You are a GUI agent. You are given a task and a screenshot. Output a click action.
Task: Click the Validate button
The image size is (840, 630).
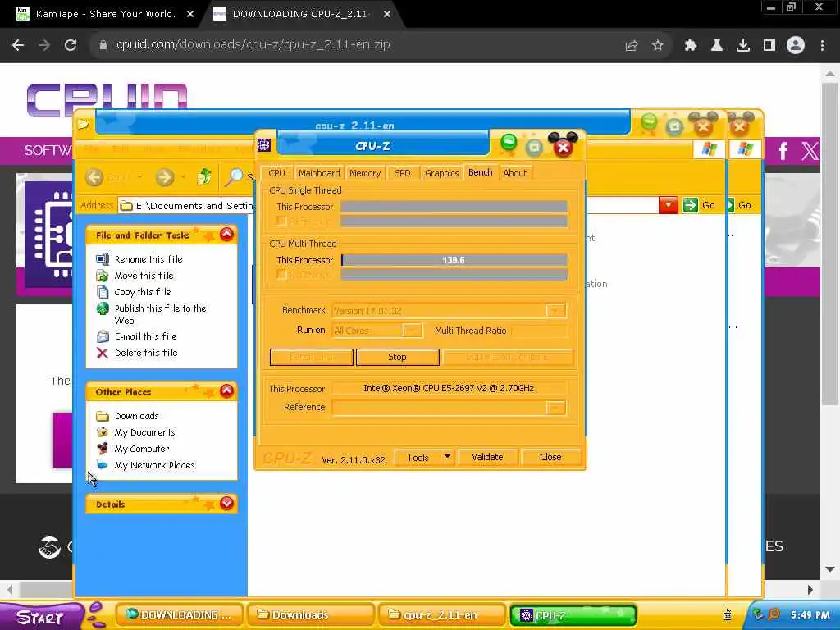click(487, 457)
